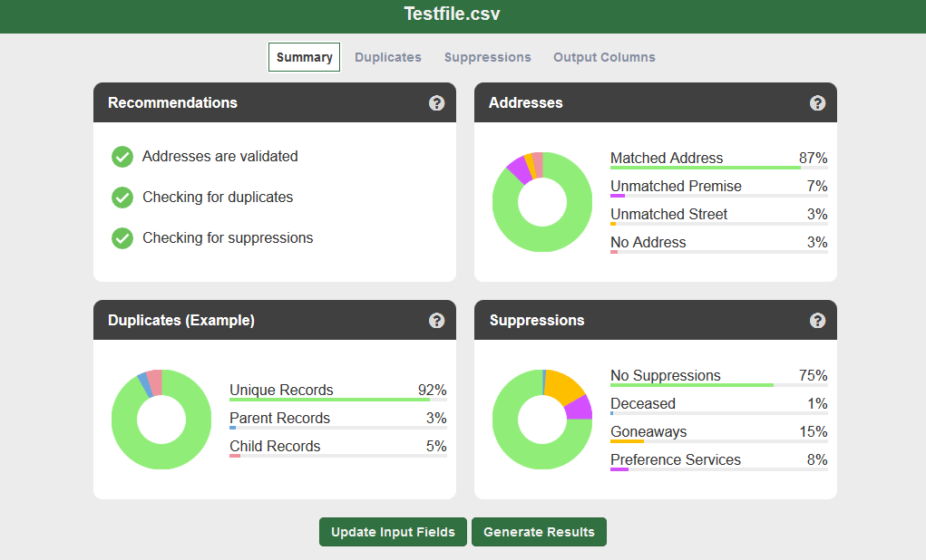Click the Goneaways 15% legend row

pyautogui.click(x=718, y=432)
